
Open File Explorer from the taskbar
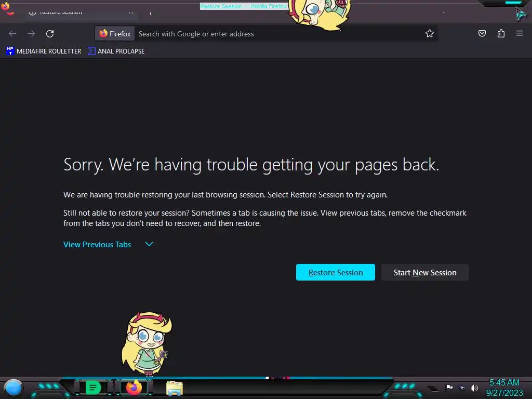(175, 388)
